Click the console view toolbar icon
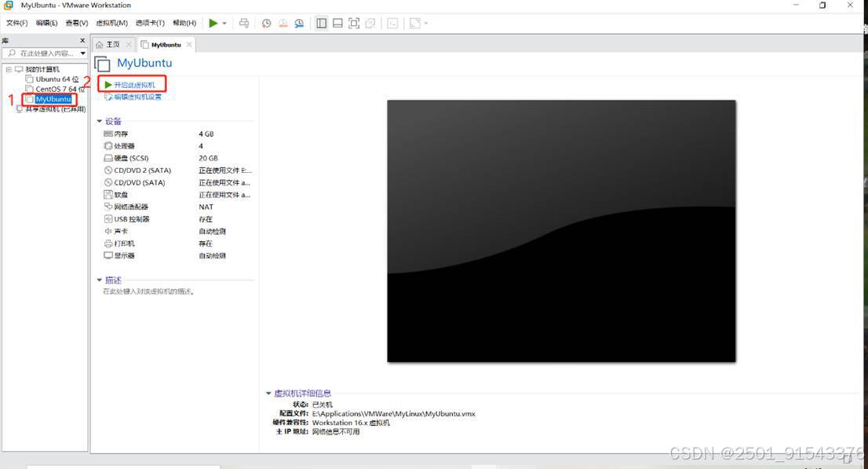Screen dimensions: 868x469 pos(392,24)
